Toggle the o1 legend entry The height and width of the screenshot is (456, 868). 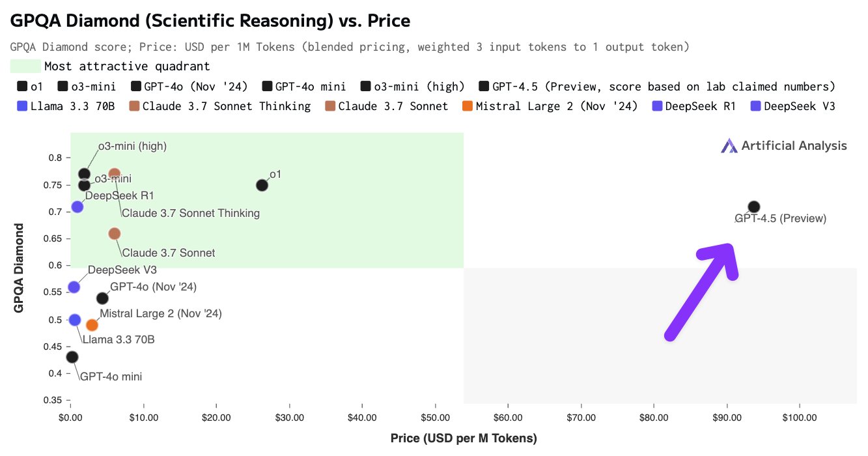click(x=30, y=87)
